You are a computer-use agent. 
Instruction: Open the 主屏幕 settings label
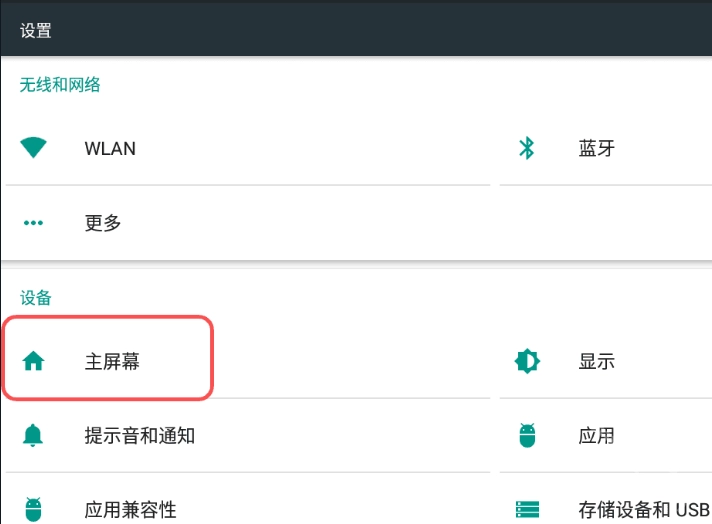pos(112,361)
